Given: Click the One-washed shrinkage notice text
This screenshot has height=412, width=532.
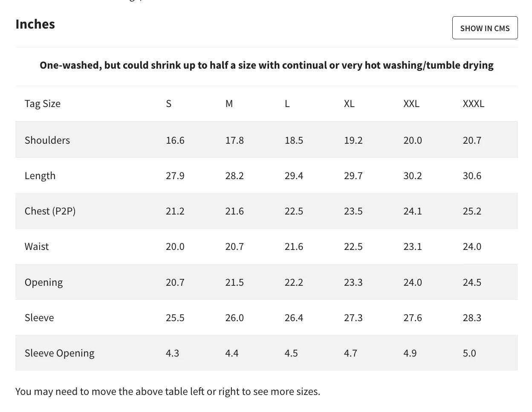Looking at the screenshot, I should [x=266, y=65].
